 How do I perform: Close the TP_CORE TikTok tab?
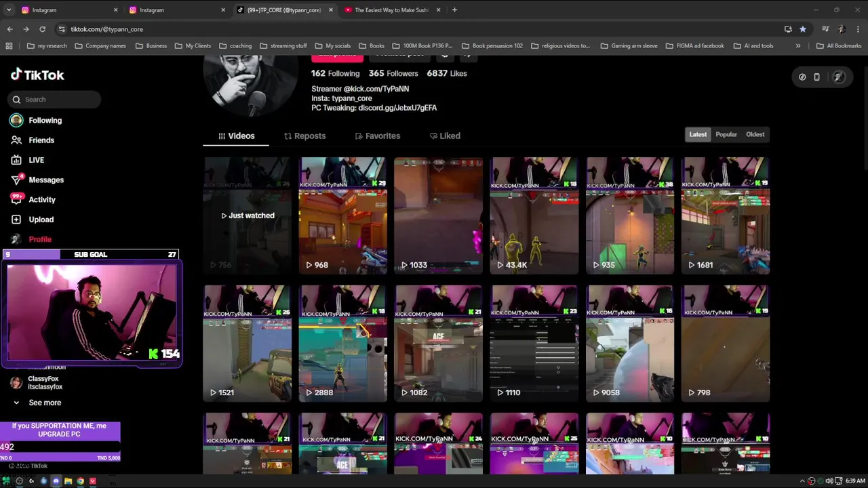pos(331,10)
